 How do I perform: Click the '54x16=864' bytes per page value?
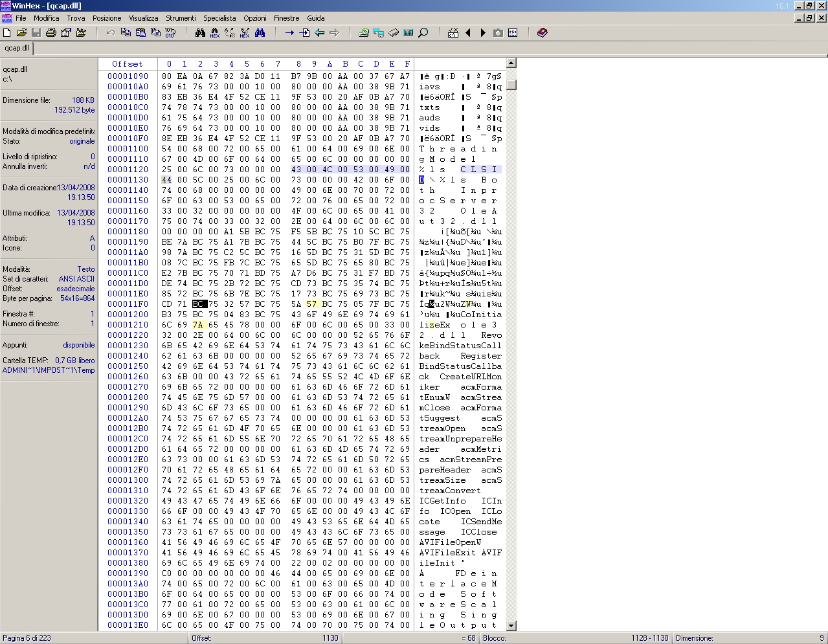coord(78,298)
